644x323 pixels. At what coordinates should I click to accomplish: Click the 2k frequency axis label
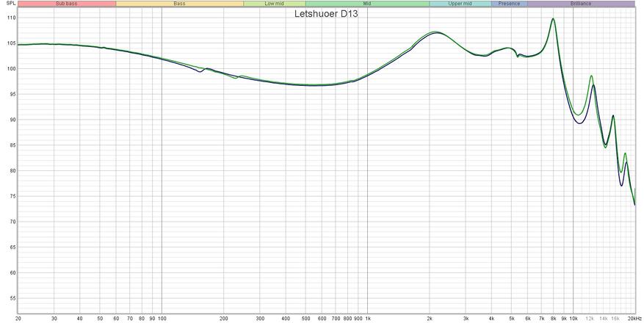tap(430, 319)
